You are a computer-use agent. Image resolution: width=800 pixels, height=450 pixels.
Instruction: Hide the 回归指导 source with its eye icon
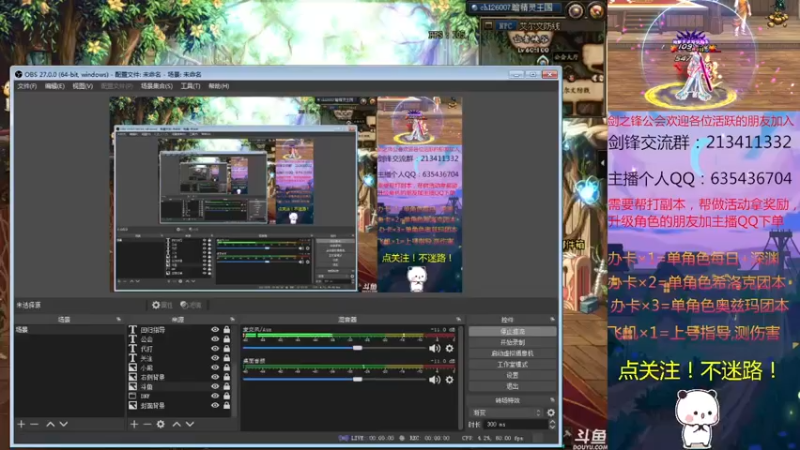[x=215, y=330]
